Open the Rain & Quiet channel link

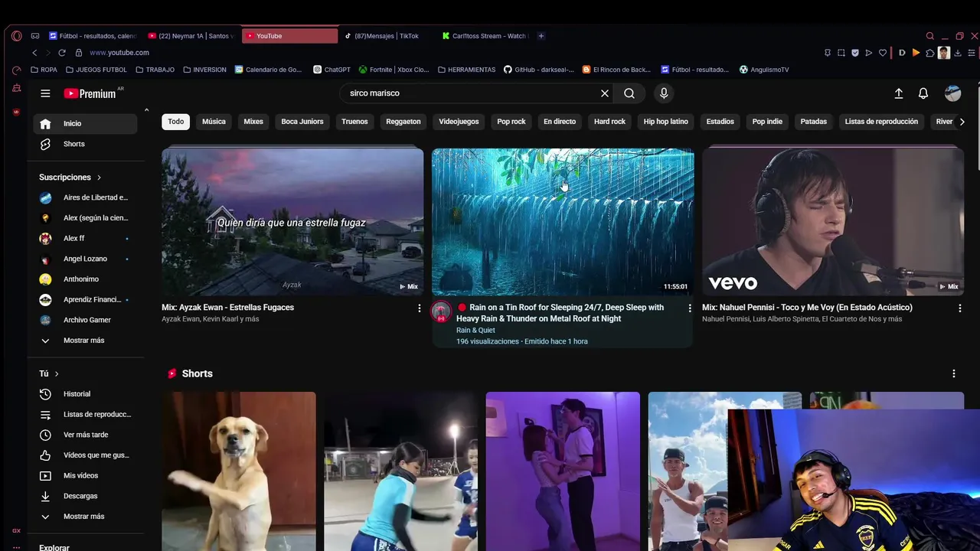click(x=475, y=331)
